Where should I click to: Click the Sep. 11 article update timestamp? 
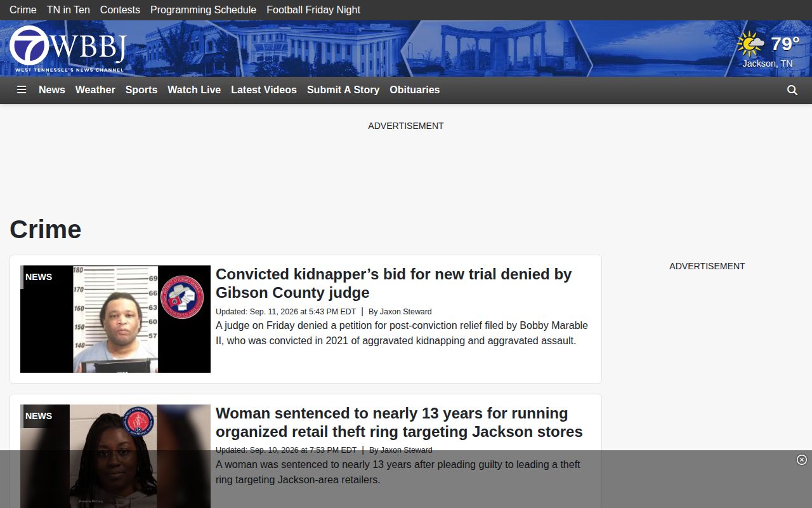point(285,312)
